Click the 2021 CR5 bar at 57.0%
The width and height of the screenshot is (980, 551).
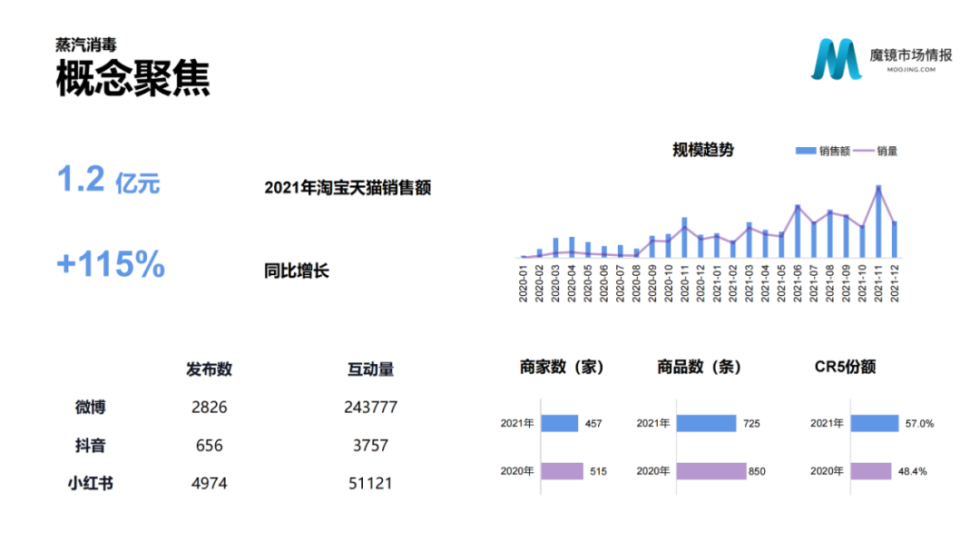click(x=875, y=423)
